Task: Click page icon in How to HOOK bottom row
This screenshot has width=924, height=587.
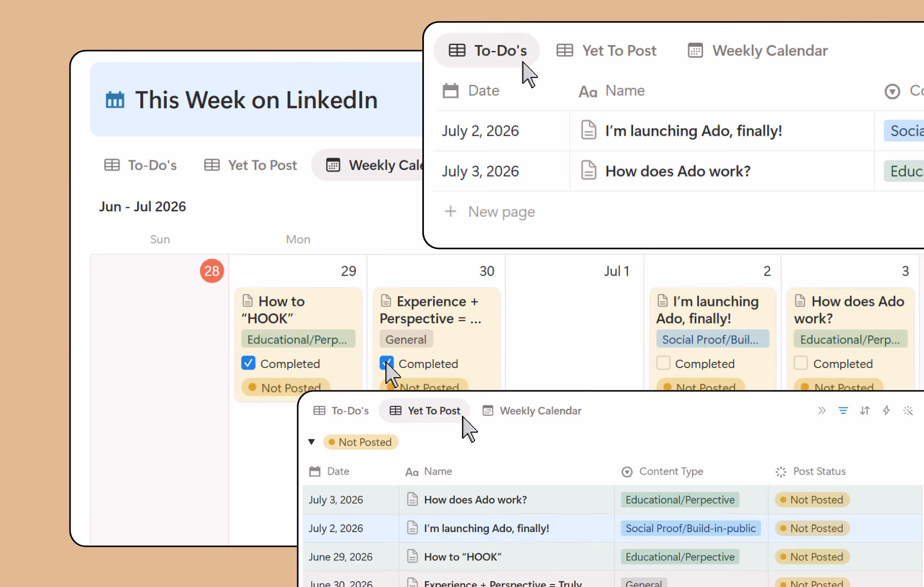Action: 413,556
